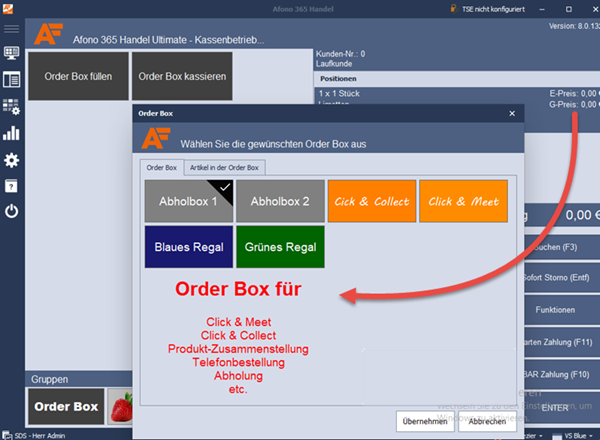Click Sofort Storno (Entf) button
600x440 pixels.
562,278
